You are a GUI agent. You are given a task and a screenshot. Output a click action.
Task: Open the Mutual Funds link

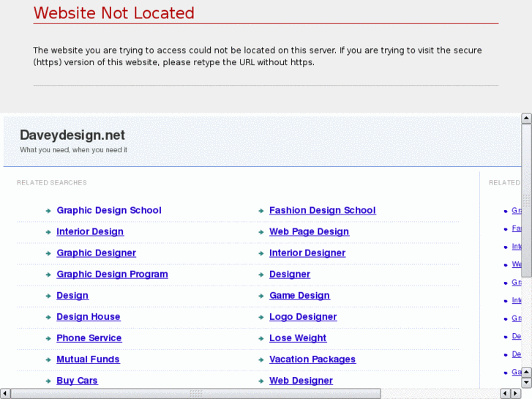tap(88, 359)
